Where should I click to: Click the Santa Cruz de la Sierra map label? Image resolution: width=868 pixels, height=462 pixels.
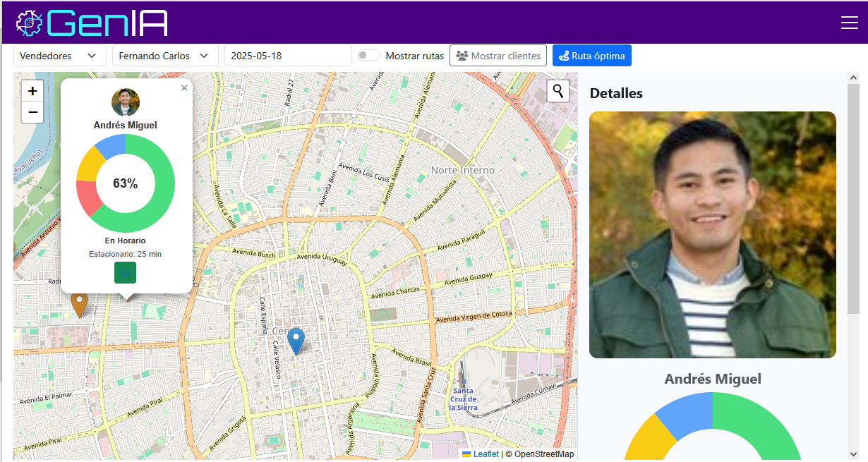pos(464,399)
